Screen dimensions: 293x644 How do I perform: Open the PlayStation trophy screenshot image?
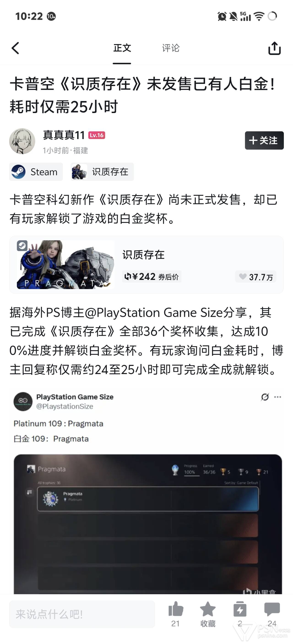(148, 524)
